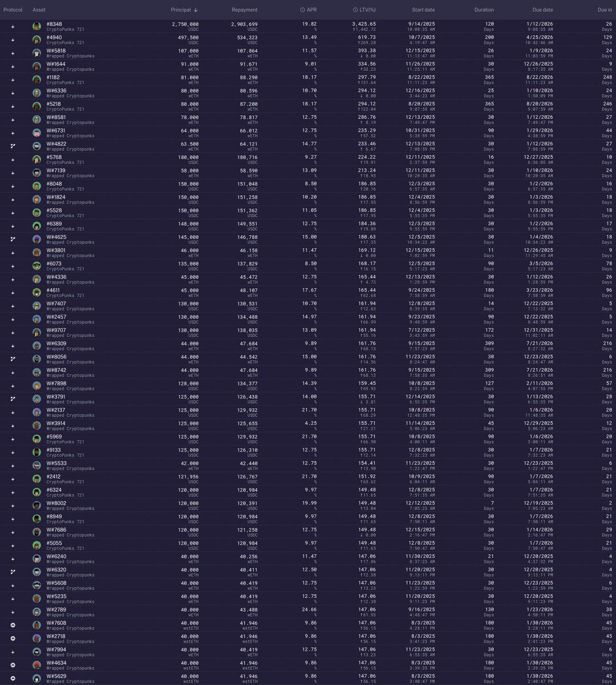Open asset #5768 CryptoPunks 721

coord(65,159)
